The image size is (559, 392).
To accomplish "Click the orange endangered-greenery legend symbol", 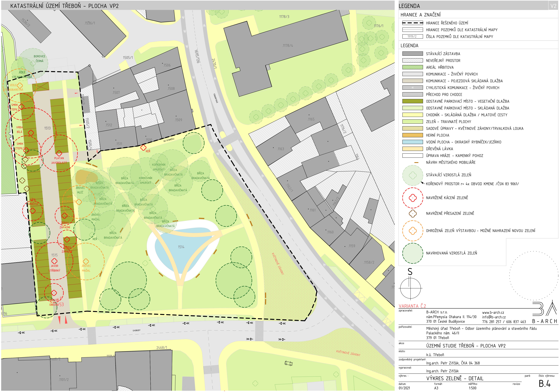I will [412, 231].
